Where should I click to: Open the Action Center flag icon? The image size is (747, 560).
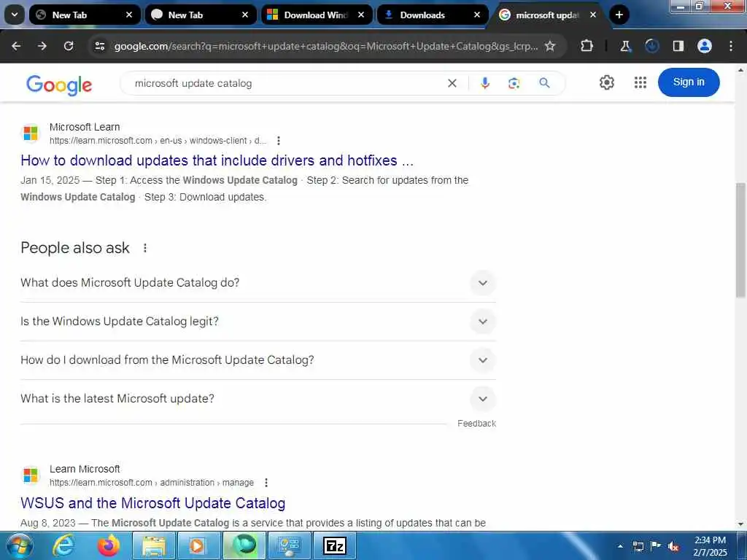tap(656, 546)
